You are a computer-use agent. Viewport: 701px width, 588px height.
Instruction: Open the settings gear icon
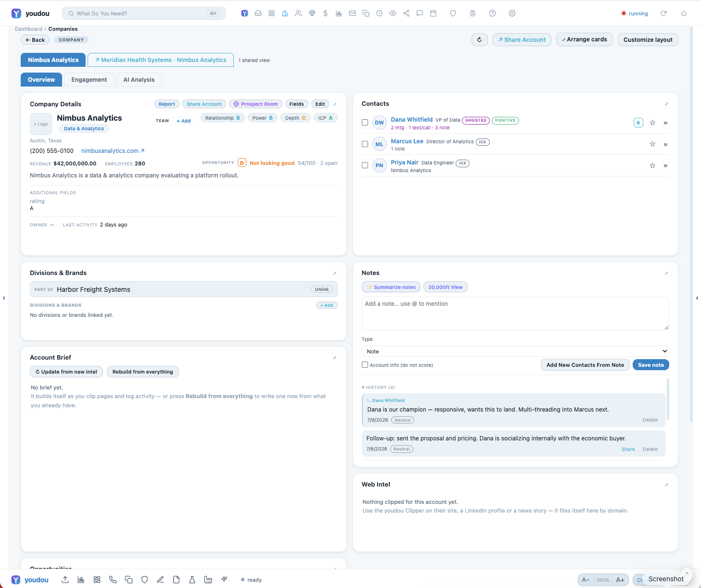click(512, 13)
